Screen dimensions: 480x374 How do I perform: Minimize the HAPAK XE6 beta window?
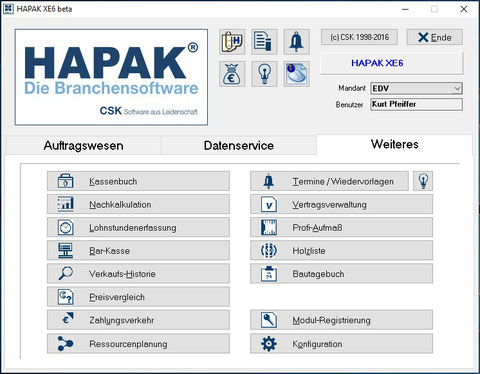pos(405,9)
